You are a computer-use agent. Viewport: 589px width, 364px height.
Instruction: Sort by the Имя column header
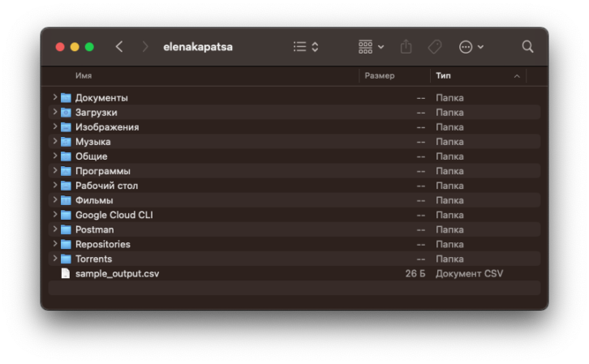(x=84, y=76)
